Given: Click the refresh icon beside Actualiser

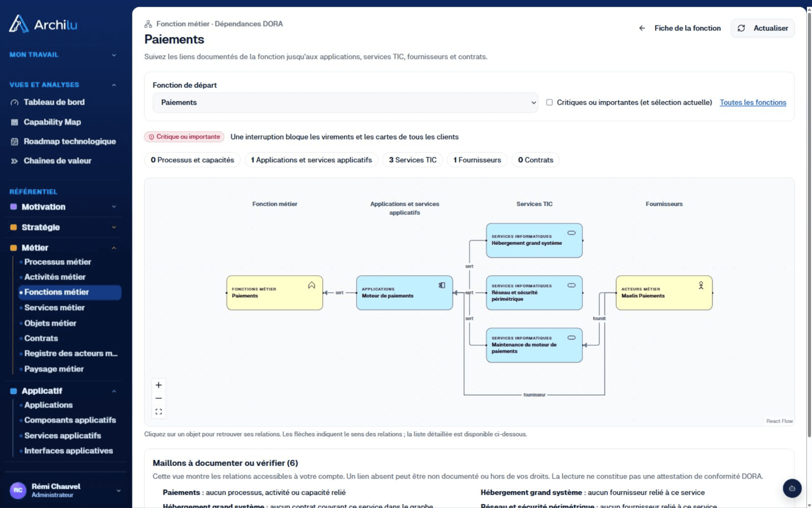Looking at the screenshot, I should pyautogui.click(x=741, y=28).
